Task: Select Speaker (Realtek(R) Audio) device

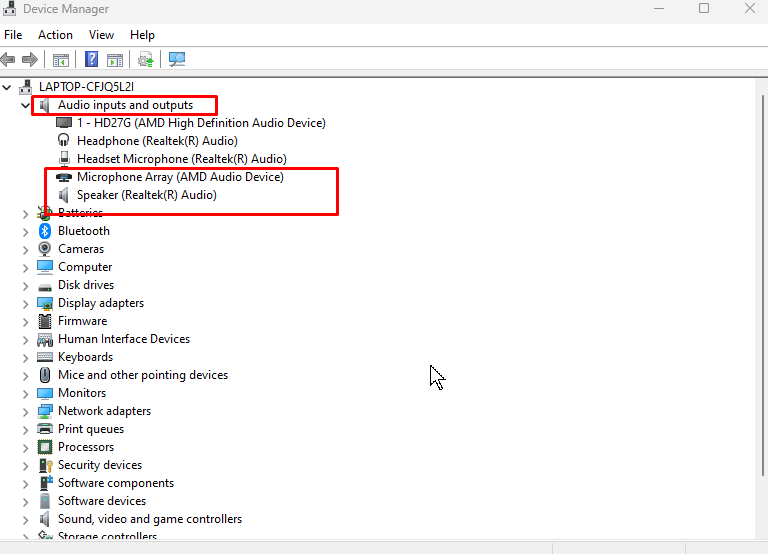Action: tap(146, 195)
